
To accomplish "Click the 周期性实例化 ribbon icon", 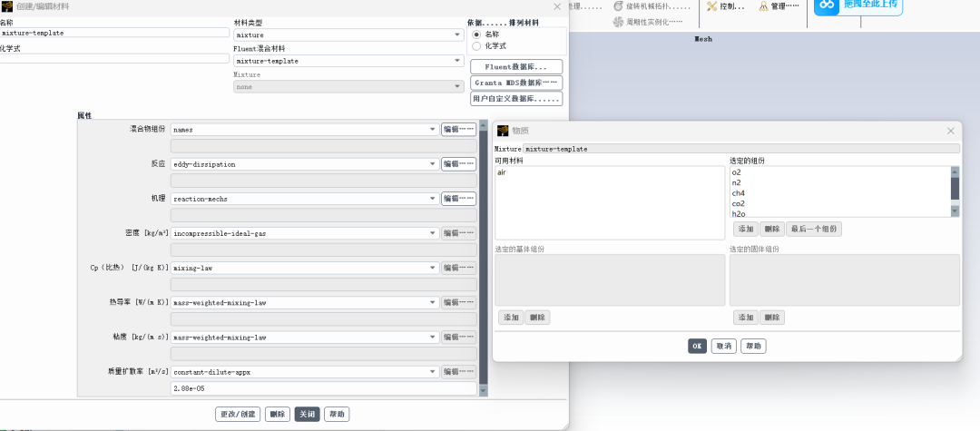I will [x=618, y=22].
